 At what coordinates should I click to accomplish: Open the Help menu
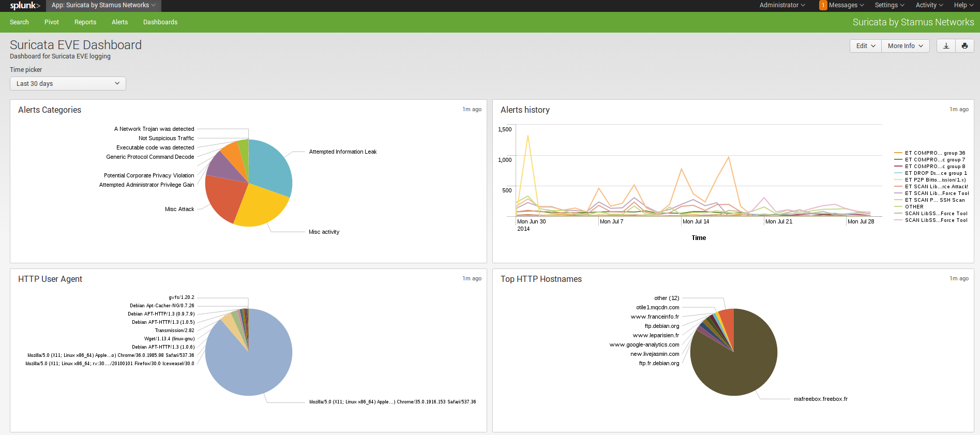click(964, 5)
